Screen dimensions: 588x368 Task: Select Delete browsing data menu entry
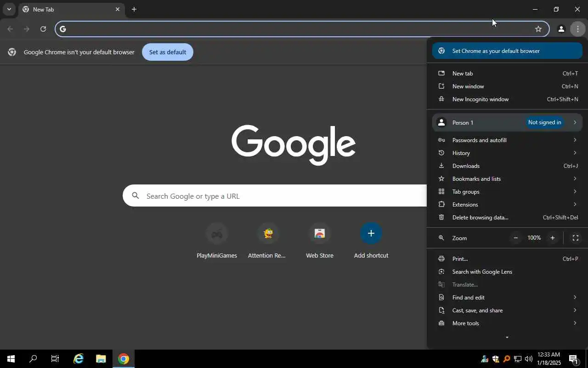[x=507, y=217]
